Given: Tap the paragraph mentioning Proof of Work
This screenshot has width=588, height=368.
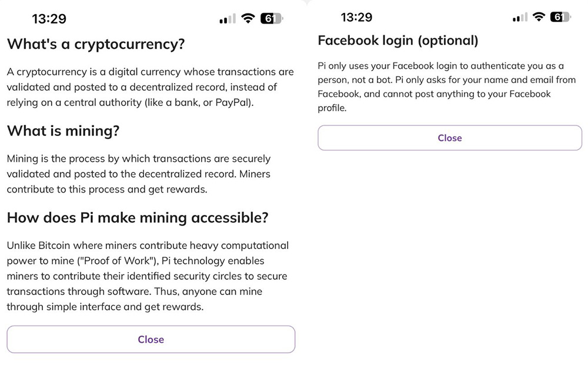Looking at the screenshot, I should (148, 276).
